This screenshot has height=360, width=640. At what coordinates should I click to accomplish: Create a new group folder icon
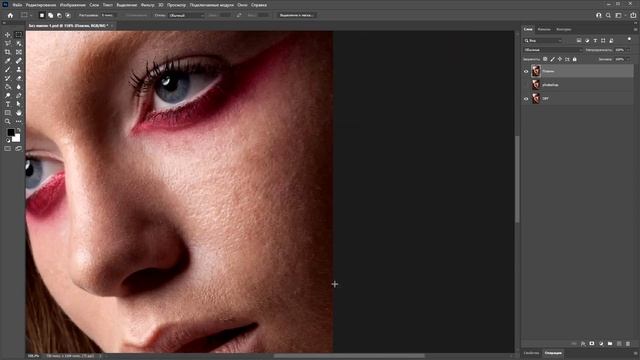(x=610, y=344)
